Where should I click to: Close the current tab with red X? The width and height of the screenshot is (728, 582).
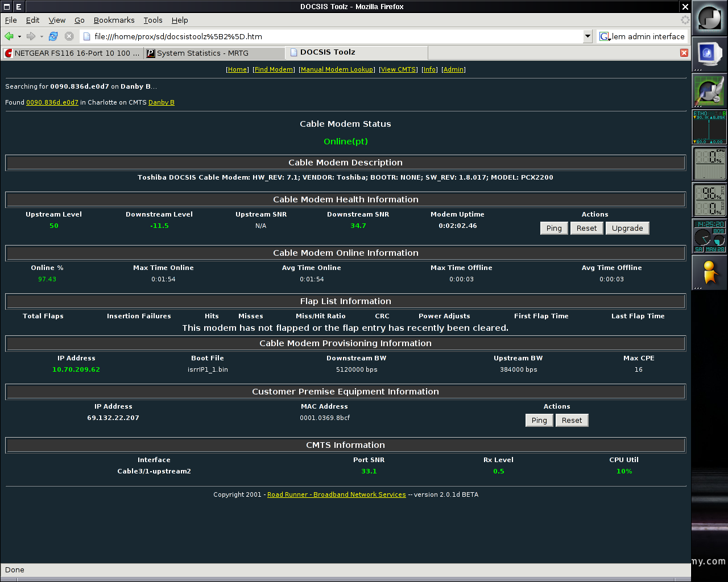tap(684, 53)
